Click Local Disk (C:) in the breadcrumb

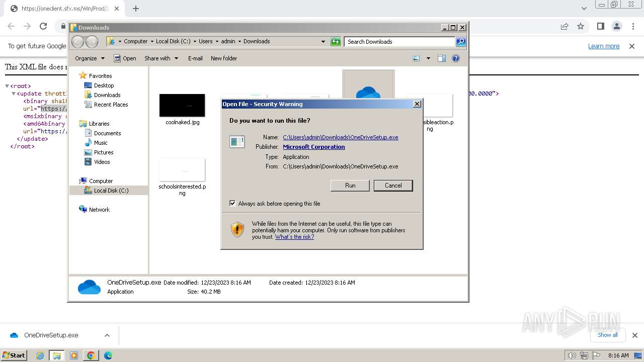tap(173, 41)
